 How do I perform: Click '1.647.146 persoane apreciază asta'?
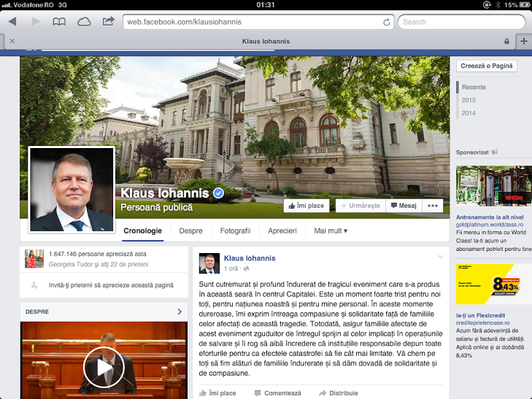(97, 254)
